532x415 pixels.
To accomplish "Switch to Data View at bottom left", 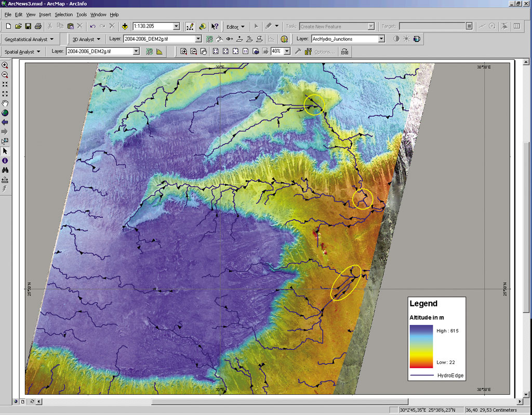I will [x=16, y=401].
